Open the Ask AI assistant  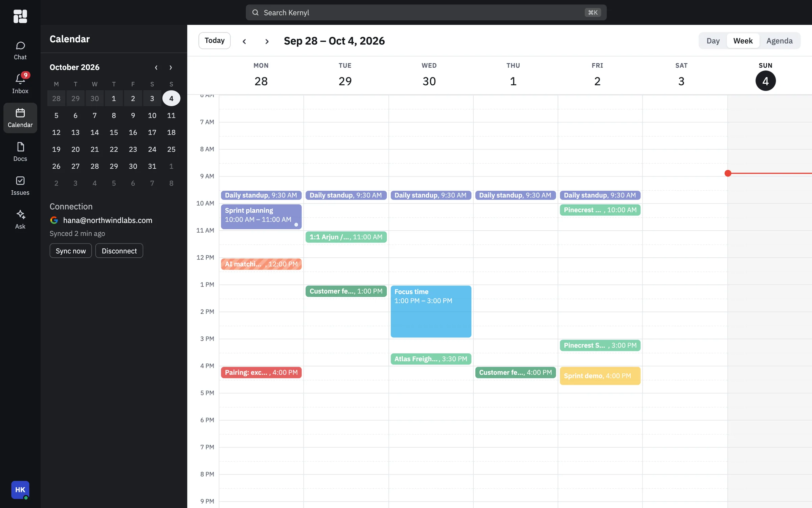[20, 219]
